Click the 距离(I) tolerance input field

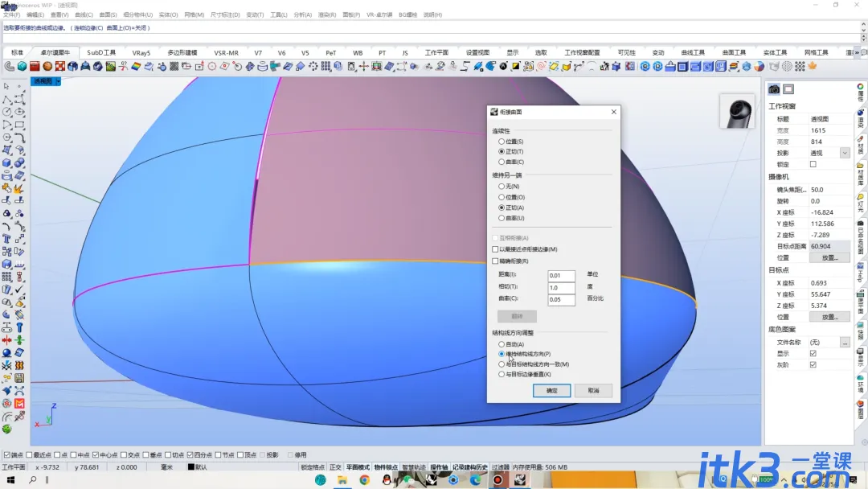coord(561,275)
